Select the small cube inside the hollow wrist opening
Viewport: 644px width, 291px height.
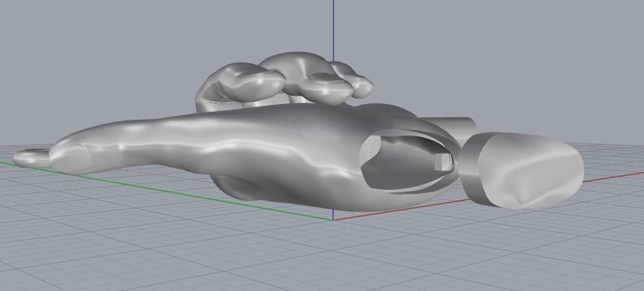444,162
